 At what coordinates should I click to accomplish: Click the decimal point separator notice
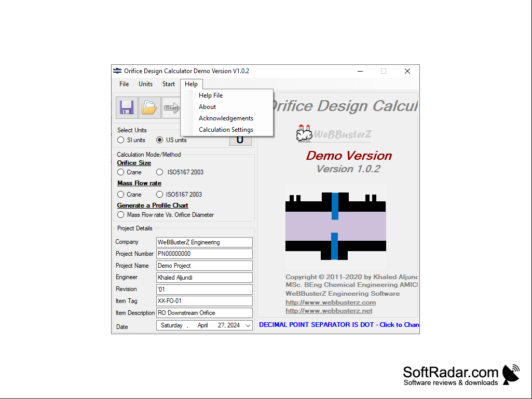click(x=338, y=325)
